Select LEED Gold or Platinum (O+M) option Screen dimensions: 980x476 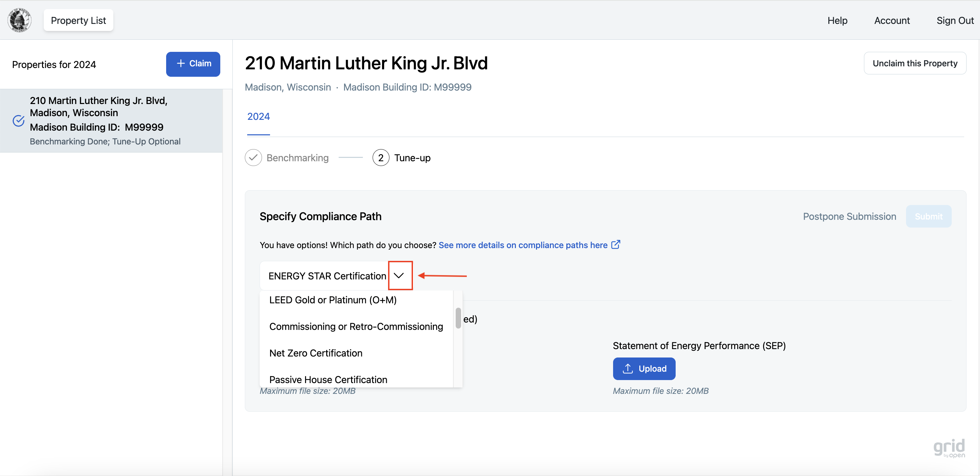333,300
